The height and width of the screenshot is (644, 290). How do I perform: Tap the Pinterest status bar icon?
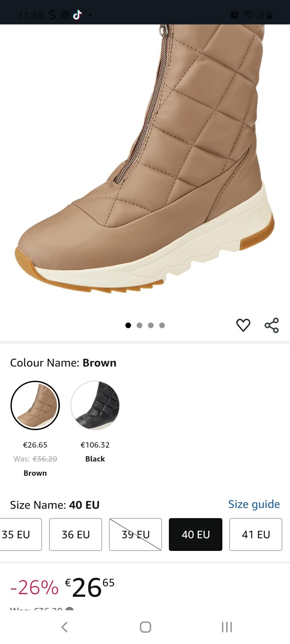pyautogui.click(x=65, y=15)
